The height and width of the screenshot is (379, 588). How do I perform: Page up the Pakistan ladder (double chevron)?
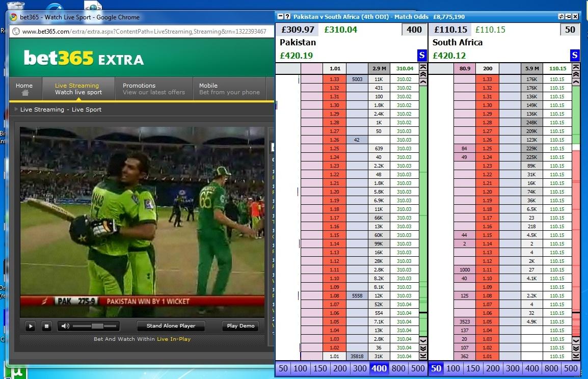(423, 74)
